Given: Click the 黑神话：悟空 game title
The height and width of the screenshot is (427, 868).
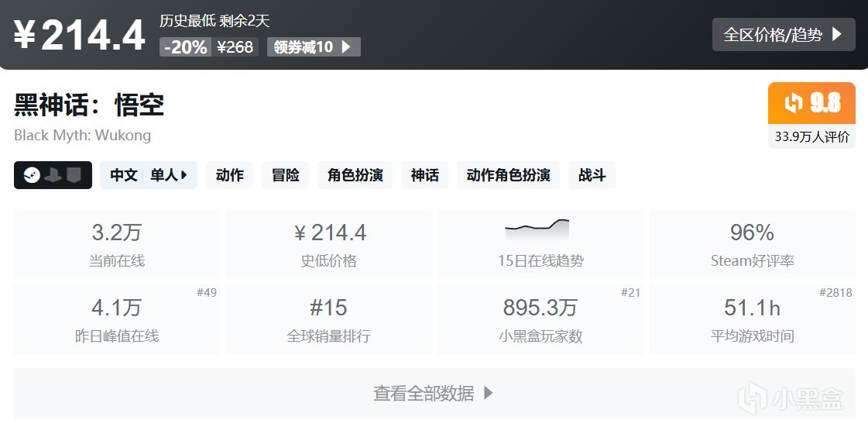Looking at the screenshot, I should [x=89, y=105].
